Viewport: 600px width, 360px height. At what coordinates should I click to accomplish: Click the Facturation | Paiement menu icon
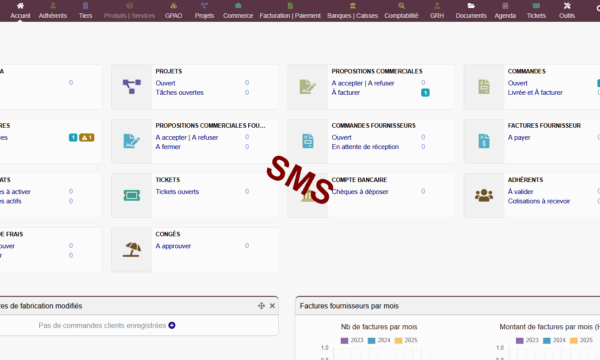pyautogui.click(x=290, y=6)
